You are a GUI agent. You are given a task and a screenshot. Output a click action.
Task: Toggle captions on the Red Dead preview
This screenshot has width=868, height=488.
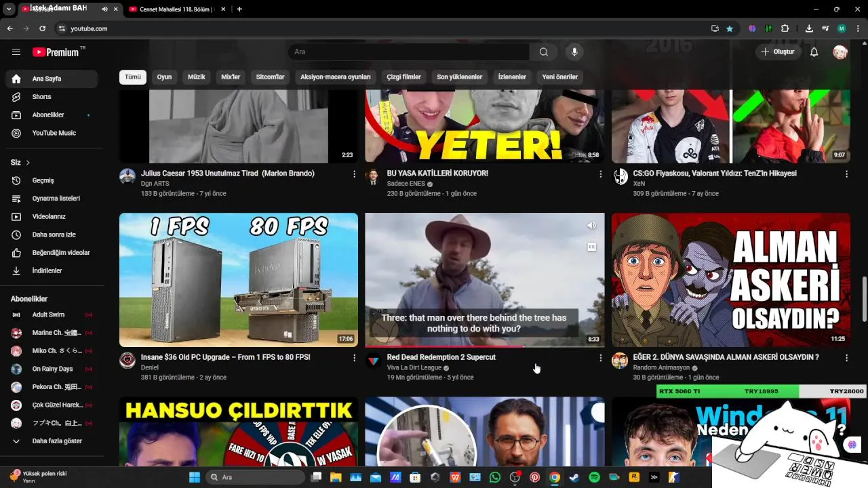click(591, 247)
